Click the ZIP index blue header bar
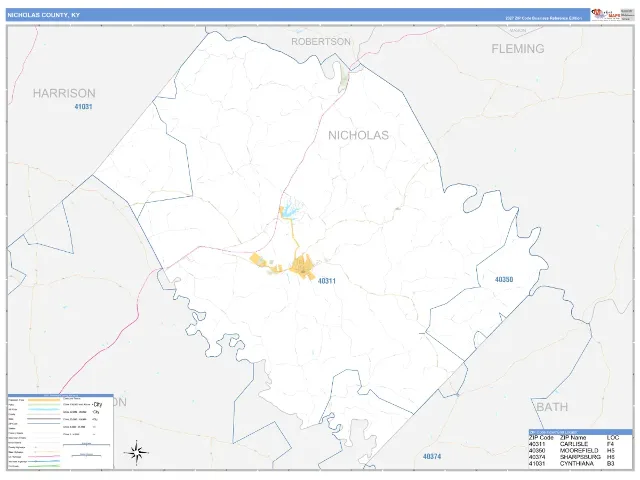 pyautogui.click(x=580, y=432)
